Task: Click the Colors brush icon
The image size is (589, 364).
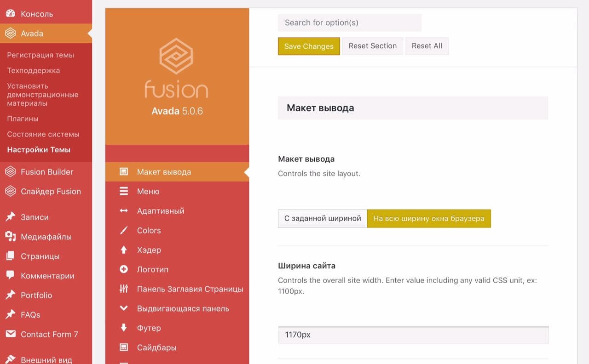Action: [124, 230]
